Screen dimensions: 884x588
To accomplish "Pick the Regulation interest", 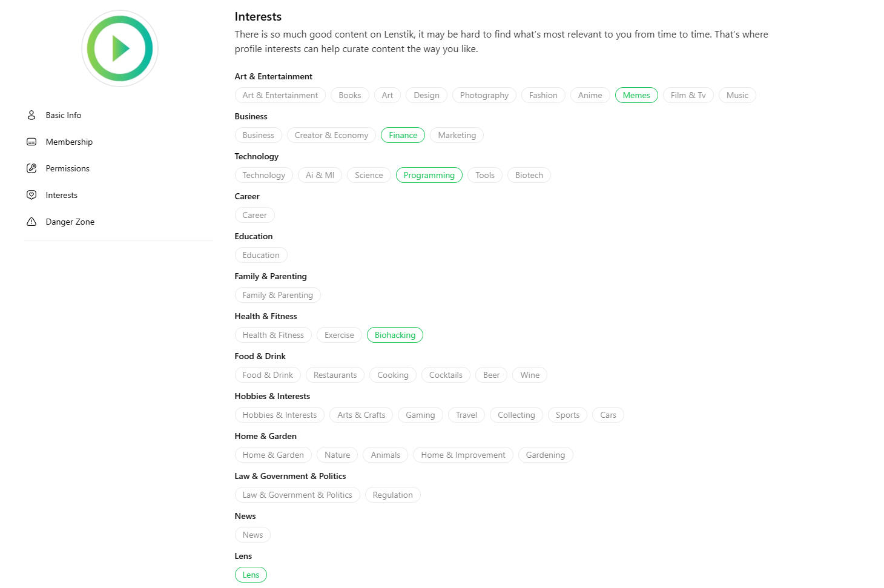I will click(392, 495).
